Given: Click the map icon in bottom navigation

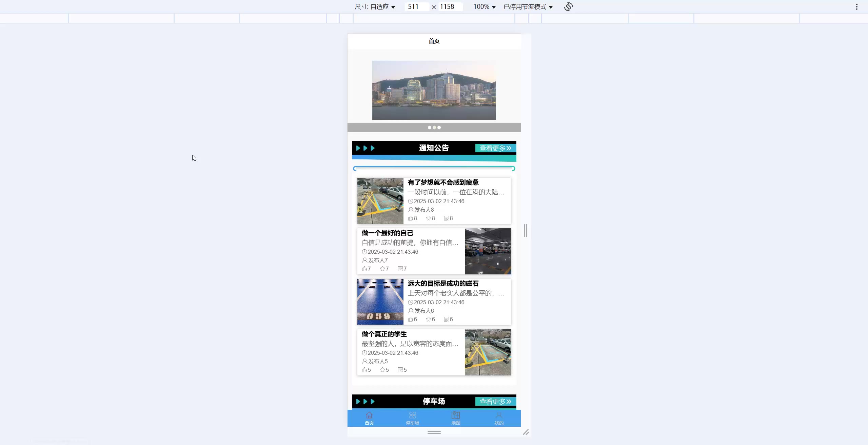Looking at the screenshot, I should click(456, 415).
